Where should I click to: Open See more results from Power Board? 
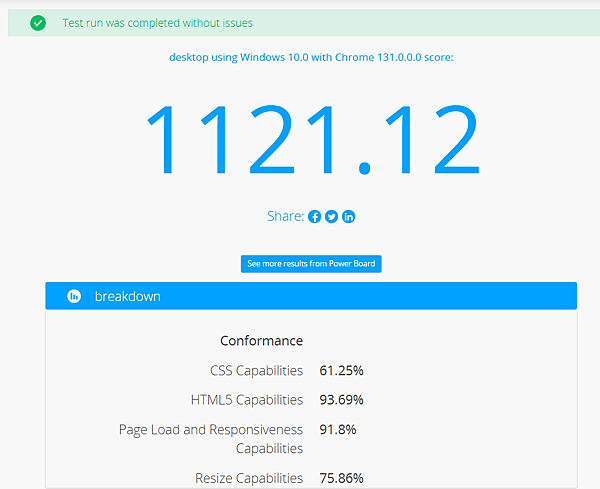coord(311,264)
